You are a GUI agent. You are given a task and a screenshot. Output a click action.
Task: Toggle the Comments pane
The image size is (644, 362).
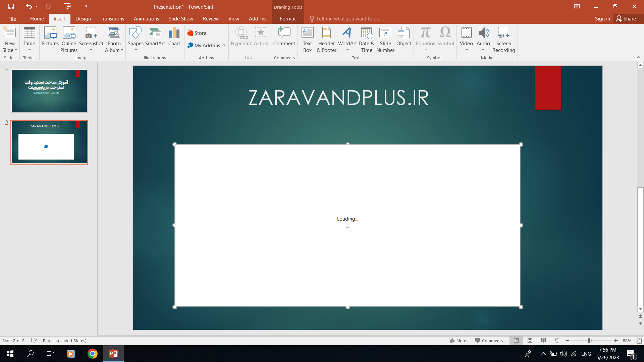tap(489, 341)
